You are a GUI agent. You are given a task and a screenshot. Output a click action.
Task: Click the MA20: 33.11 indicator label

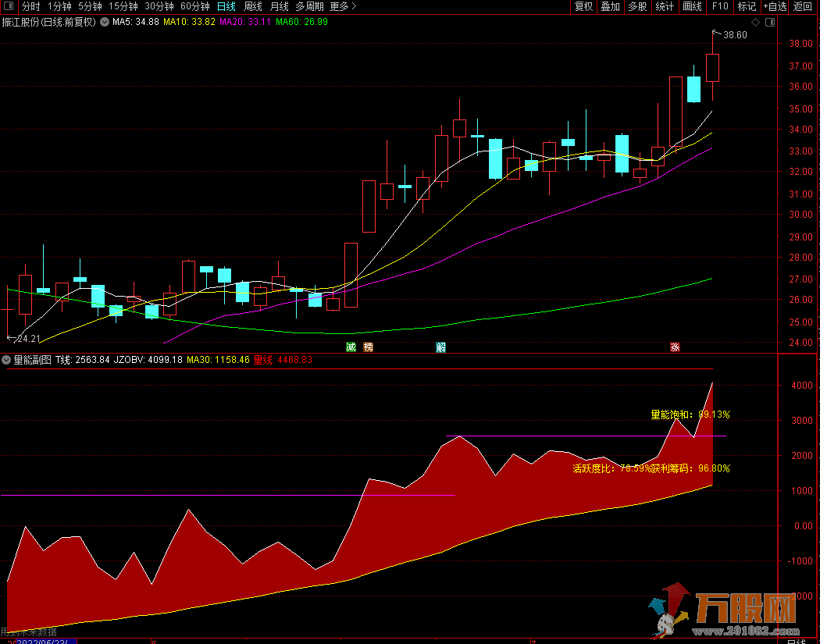click(245, 22)
